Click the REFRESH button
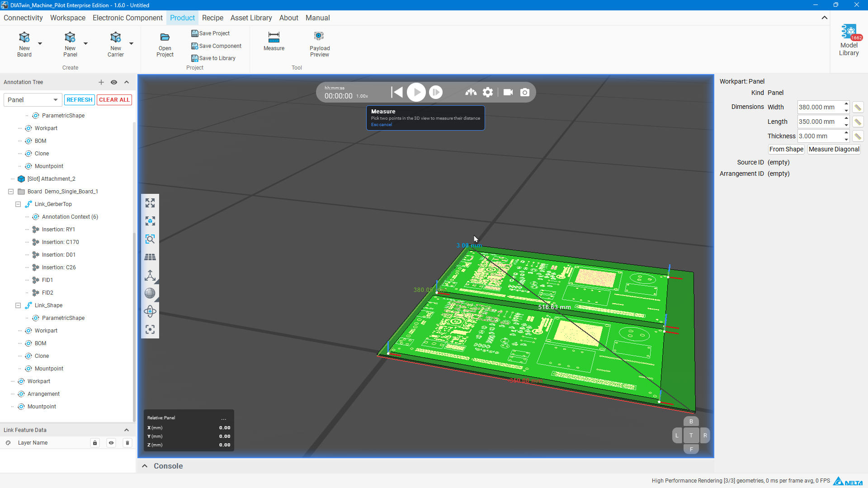Image resolution: width=868 pixels, height=488 pixels. click(x=80, y=100)
